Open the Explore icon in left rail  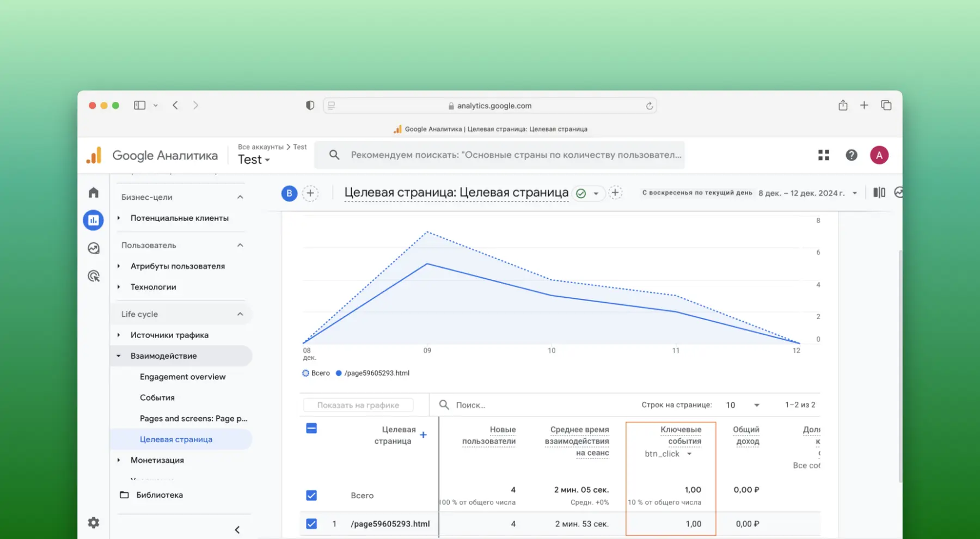(94, 248)
